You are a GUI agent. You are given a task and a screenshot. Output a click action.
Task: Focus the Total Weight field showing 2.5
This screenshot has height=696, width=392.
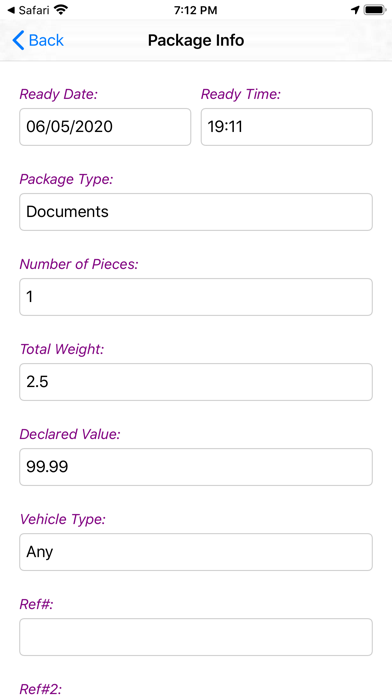tap(196, 382)
